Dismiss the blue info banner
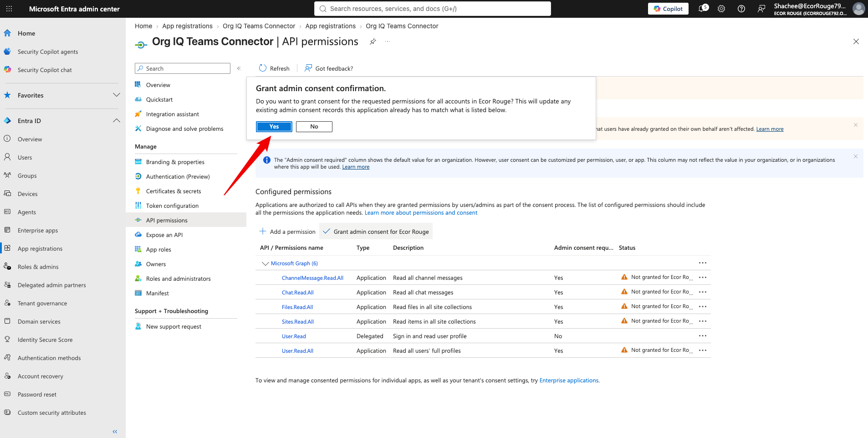 (856, 156)
